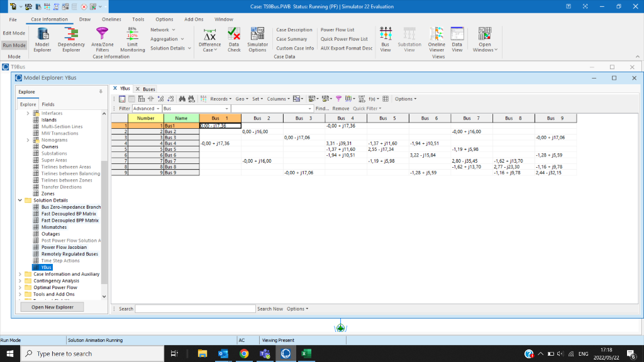Viewport: 644px width, 362px height.
Task: Select the cell 3,31 - j39,31
Action: (346, 144)
